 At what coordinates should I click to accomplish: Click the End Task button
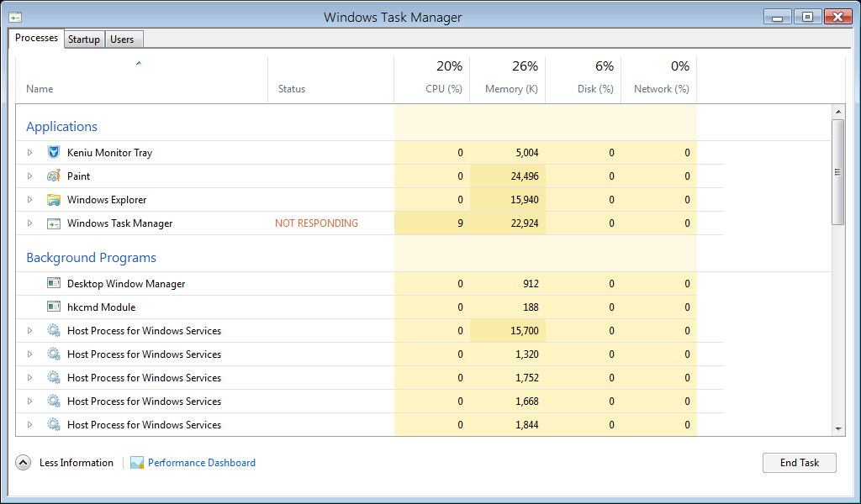800,463
